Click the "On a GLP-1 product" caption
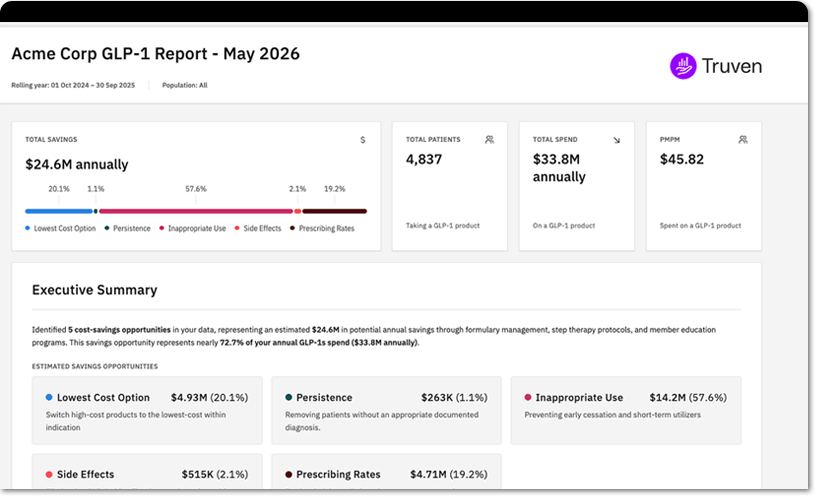Screen dimensions: 822x497 (564, 225)
